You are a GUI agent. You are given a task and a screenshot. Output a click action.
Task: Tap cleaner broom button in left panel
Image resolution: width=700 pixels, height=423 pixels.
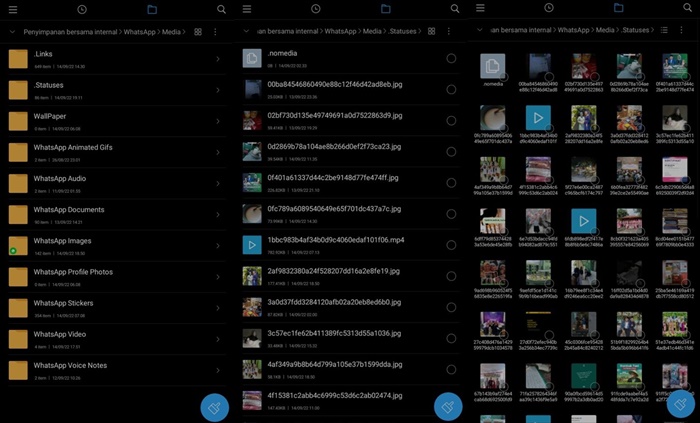click(214, 407)
